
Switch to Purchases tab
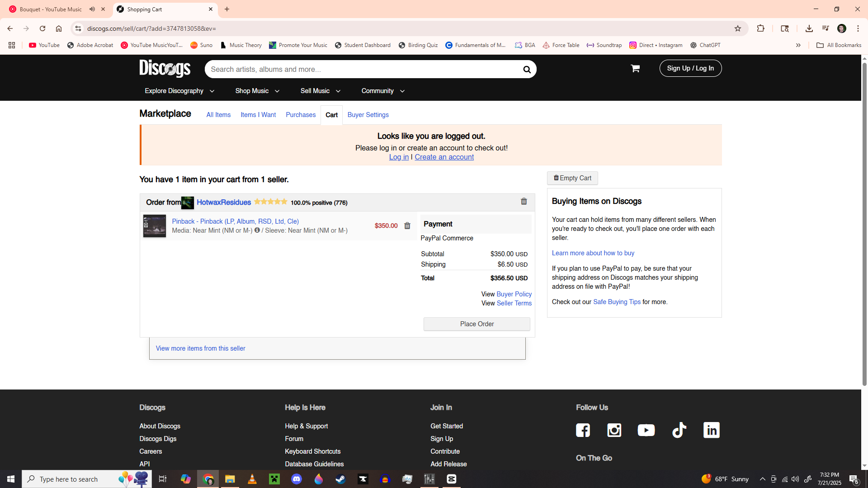click(301, 115)
